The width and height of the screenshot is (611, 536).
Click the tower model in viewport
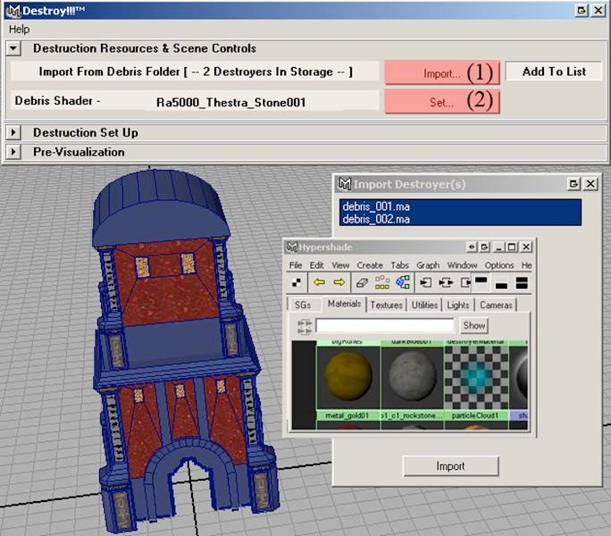click(175, 351)
